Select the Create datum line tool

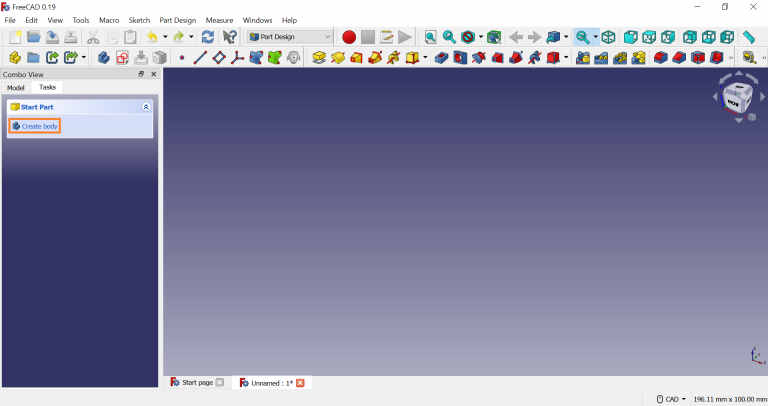[x=200, y=58]
